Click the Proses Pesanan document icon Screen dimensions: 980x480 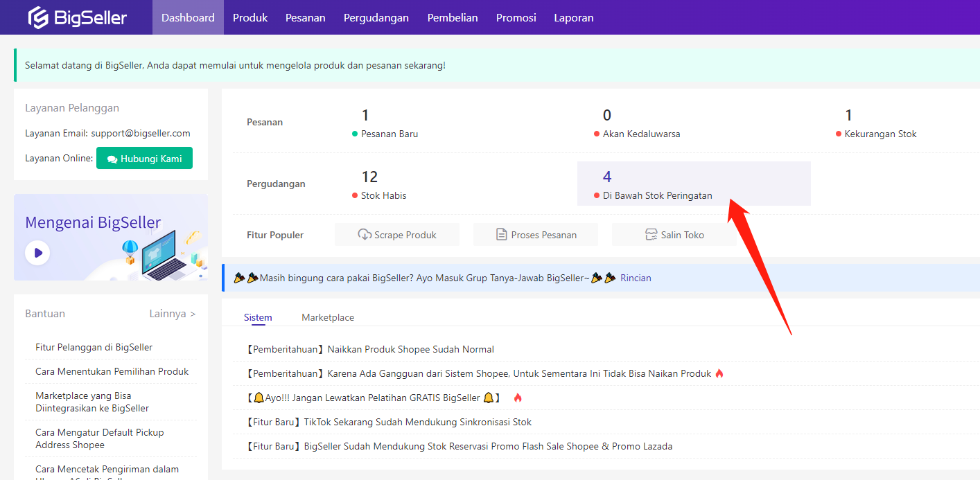click(502, 235)
